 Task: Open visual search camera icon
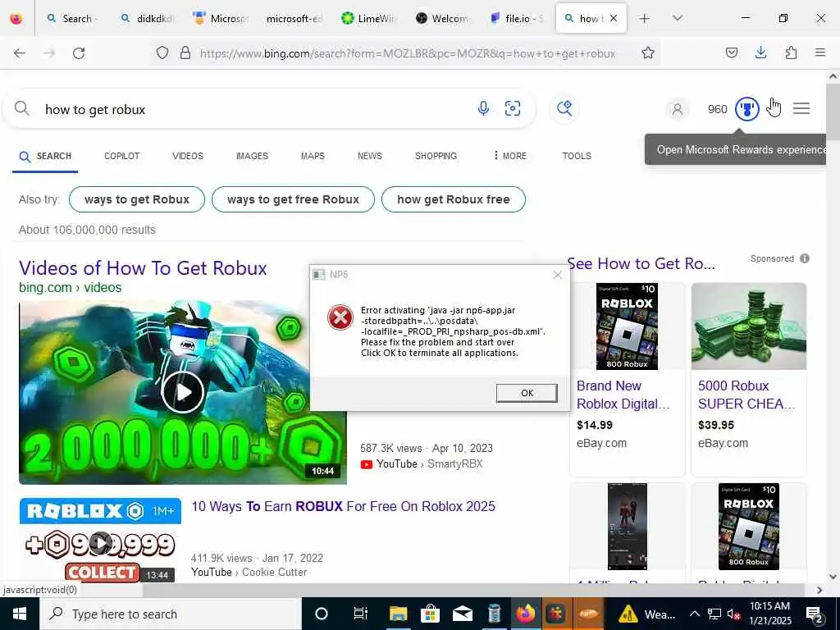pyautogui.click(x=513, y=109)
